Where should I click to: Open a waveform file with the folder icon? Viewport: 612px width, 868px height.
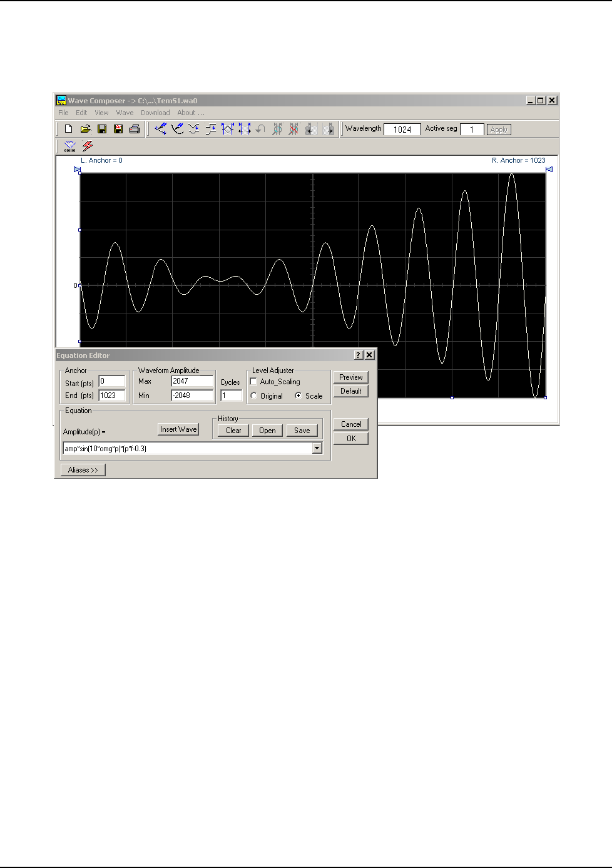tap(85, 129)
